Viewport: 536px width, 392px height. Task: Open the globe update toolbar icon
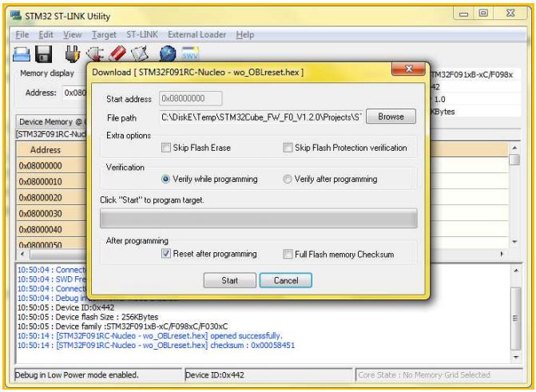click(168, 54)
